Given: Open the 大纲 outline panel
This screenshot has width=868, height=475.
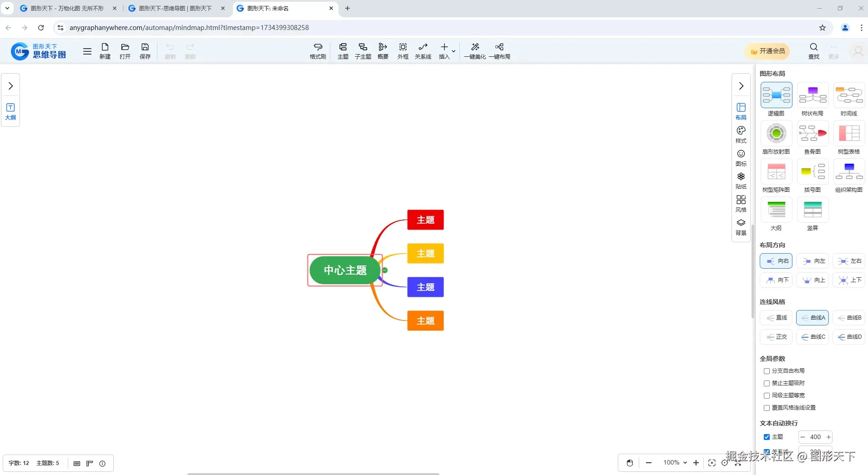Looking at the screenshot, I should [x=10, y=111].
